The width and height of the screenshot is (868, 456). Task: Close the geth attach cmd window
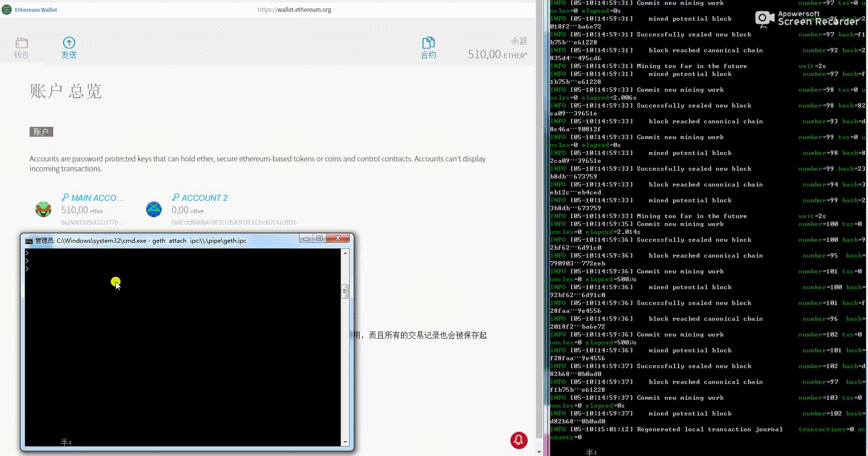click(x=338, y=238)
